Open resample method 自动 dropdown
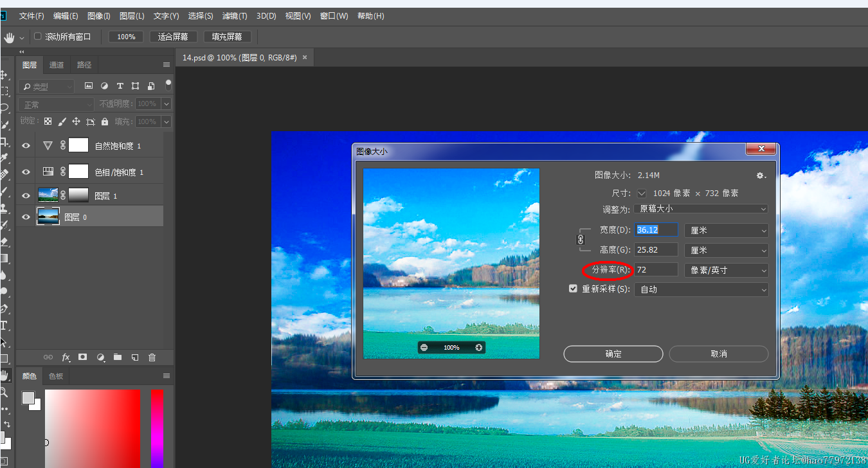The height and width of the screenshot is (468, 868). pyautogui.click(x=701, y=289)
